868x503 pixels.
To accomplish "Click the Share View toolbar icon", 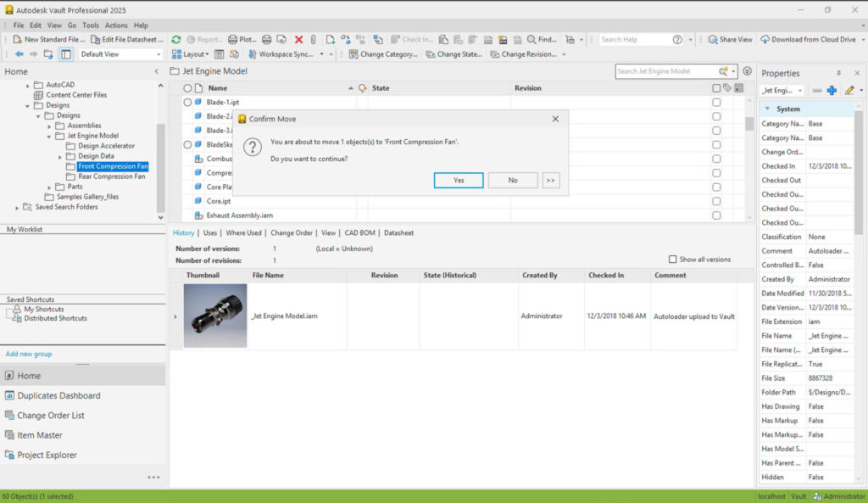I will [x=713, y=40].
